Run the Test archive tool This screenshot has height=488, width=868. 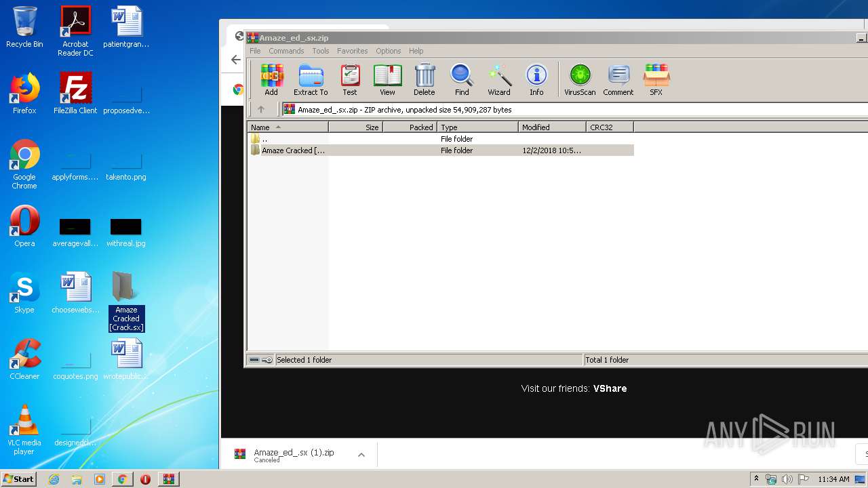click(350, 79)
